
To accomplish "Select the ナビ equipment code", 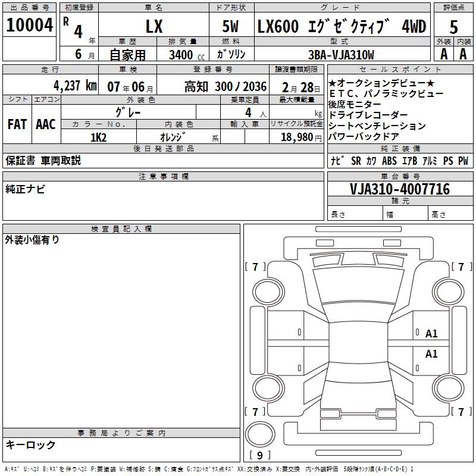I will [x=337, y=161].
